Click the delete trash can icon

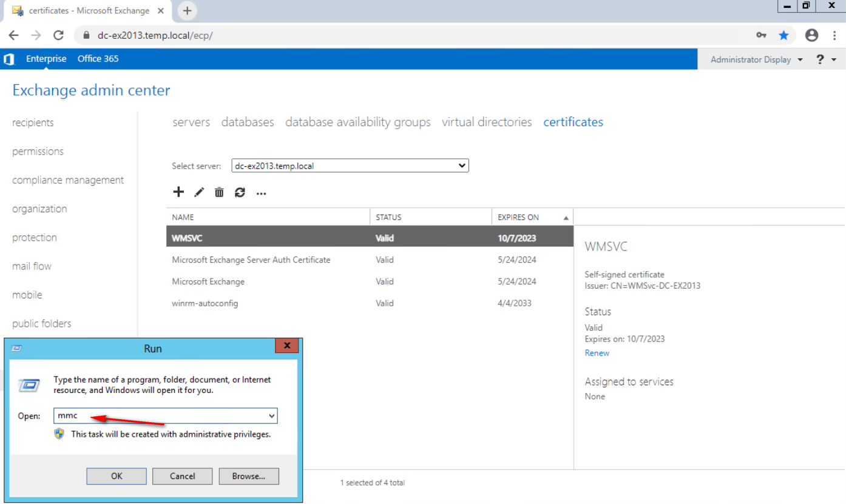[x=219, y=193]
